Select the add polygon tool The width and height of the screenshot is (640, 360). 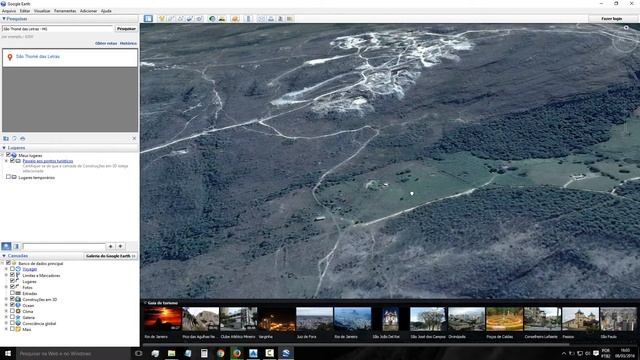pos(171,19)
